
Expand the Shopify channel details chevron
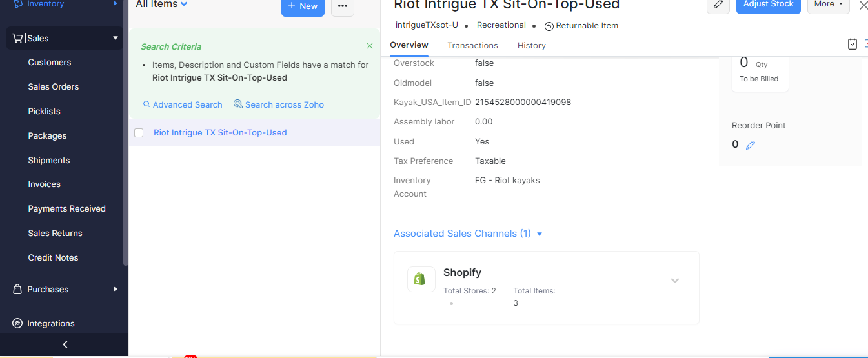tap(675, 281)
